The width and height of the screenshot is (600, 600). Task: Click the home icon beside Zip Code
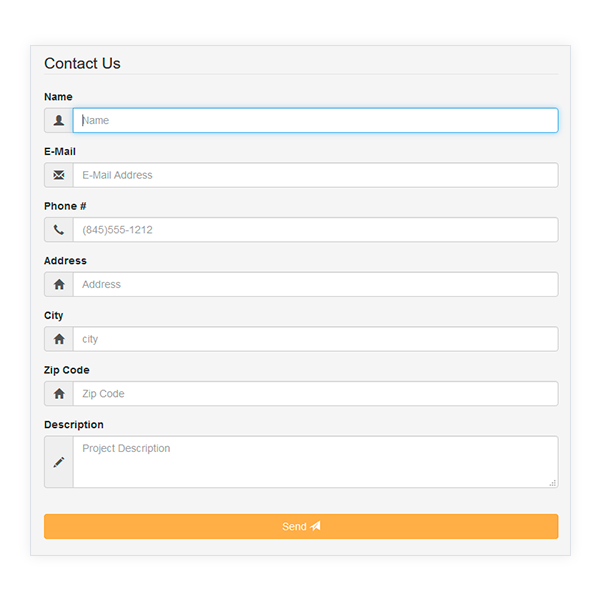coord(59,394)
